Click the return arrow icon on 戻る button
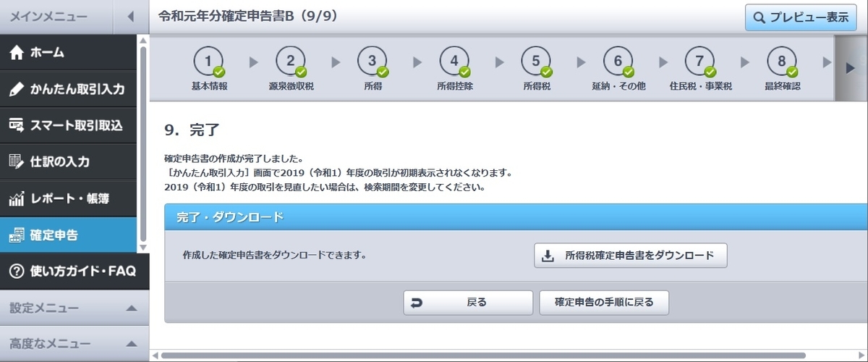868x362 pixels. coord(417,303)
